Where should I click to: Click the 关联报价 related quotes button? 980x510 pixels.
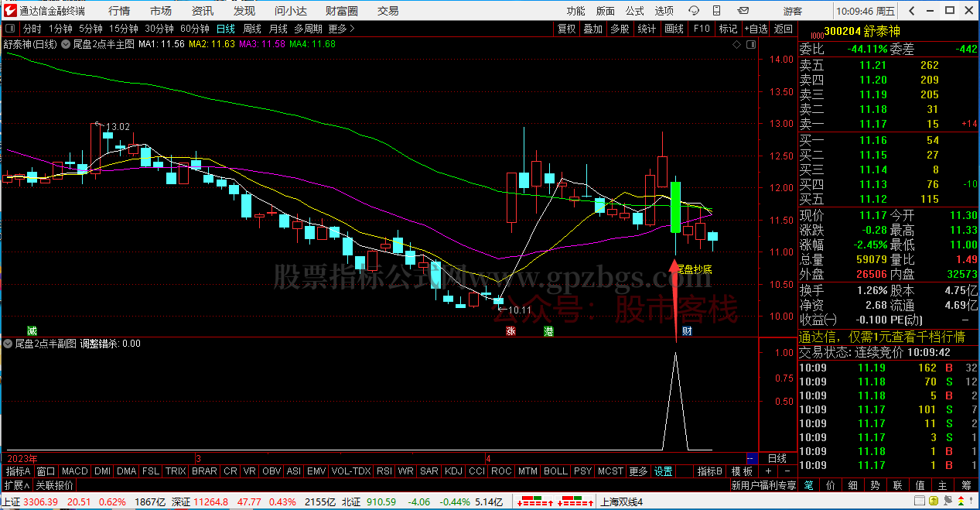tap(54, 486)
